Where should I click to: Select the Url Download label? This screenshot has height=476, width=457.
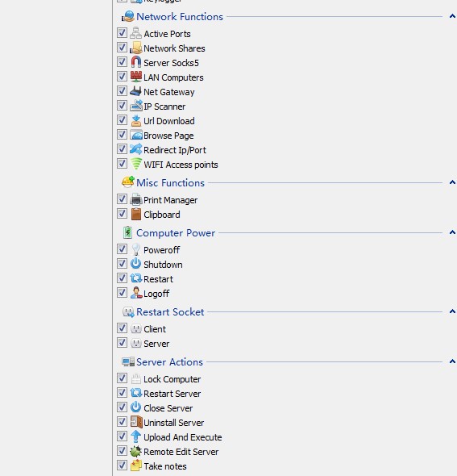pyautogui.click(x=169, y=121)
